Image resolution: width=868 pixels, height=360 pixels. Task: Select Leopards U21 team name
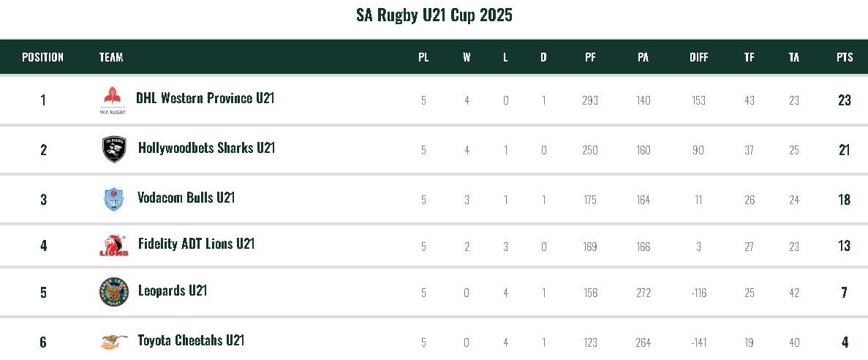[173, 290]
